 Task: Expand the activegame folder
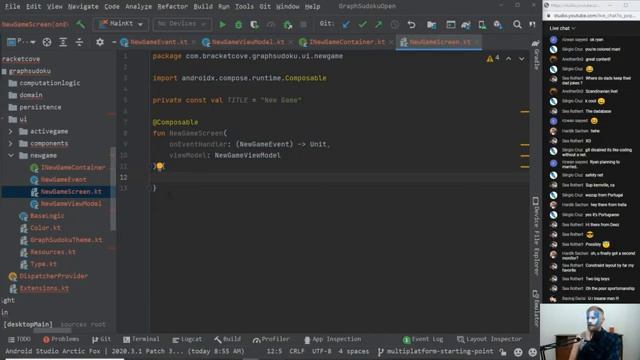(11, 131)
